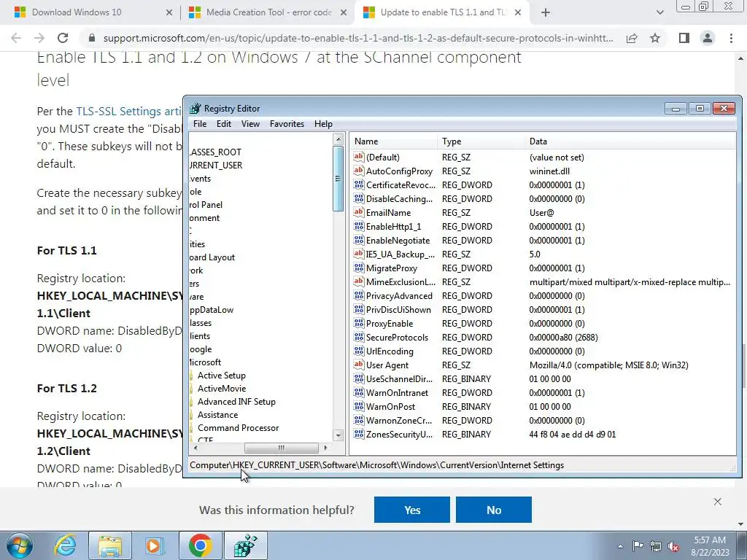Launch Internet Explorer from the taskbar

pos(65,545)
